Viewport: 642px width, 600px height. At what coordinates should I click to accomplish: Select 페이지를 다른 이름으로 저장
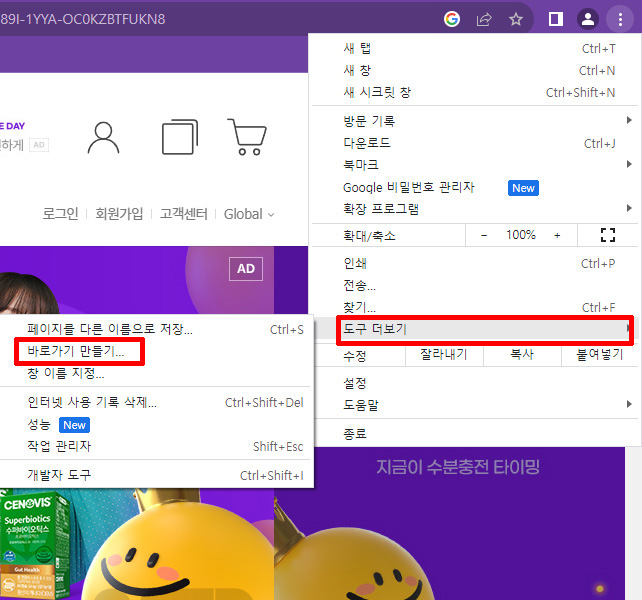[x=156, y=329]
